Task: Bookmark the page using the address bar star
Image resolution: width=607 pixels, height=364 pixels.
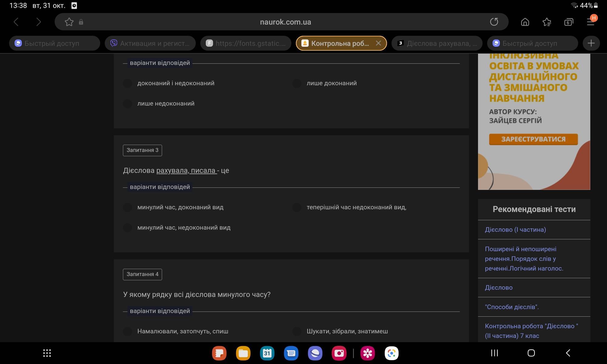Action: [x=69, y=22]
